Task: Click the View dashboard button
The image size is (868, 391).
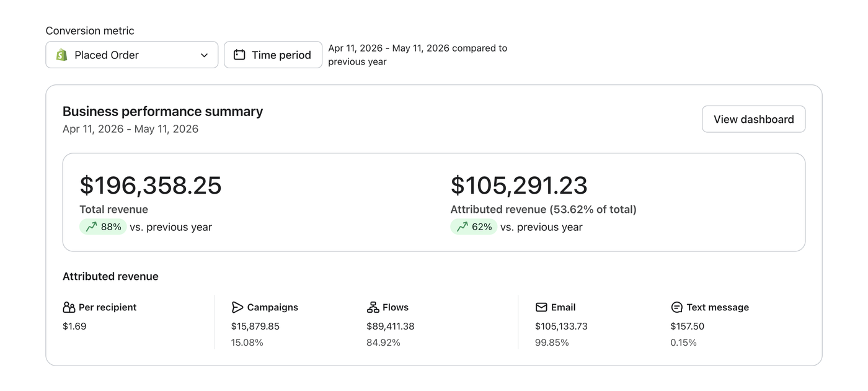Action: click(753, 119)
